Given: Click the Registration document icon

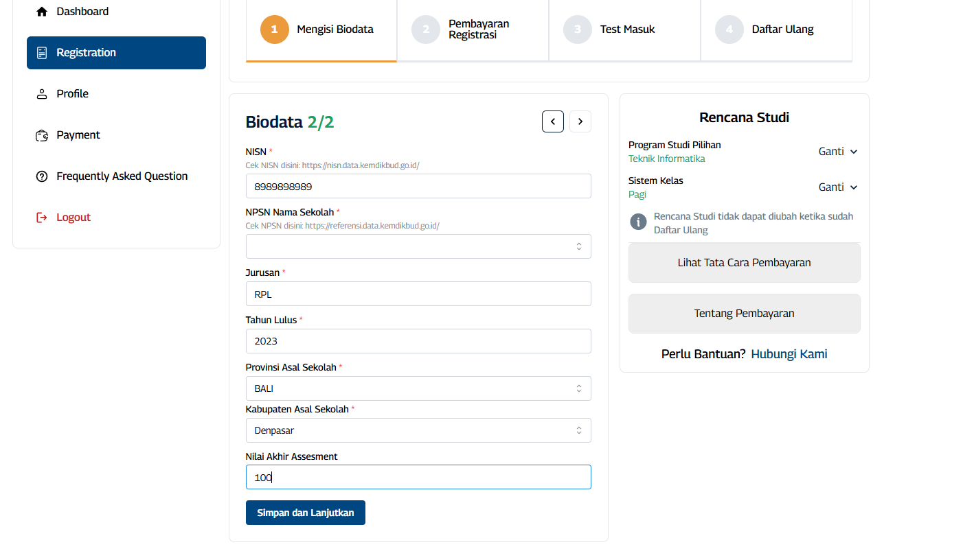Looking at the screenshot, I should pyautogui.click(x=42, y=53).
